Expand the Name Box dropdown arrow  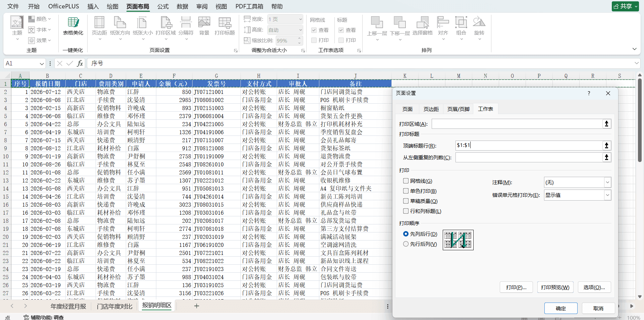[42, 63]
